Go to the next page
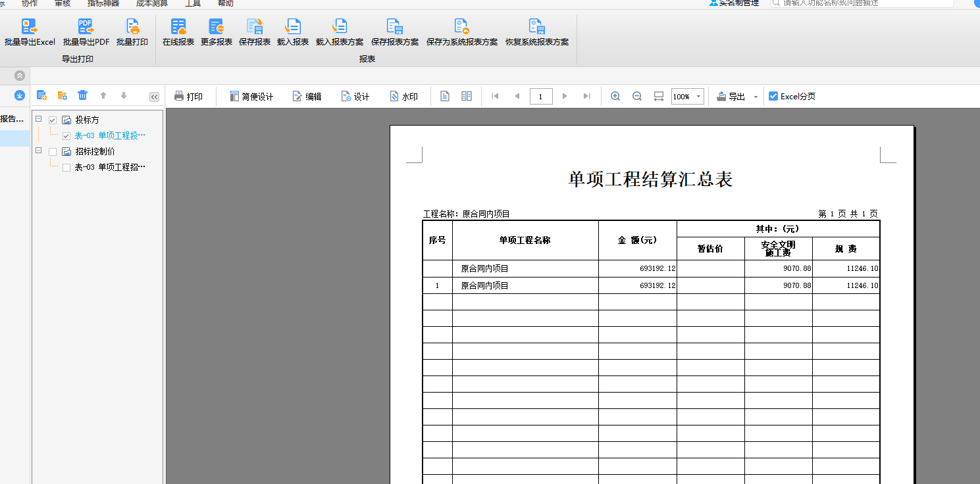 565,96
